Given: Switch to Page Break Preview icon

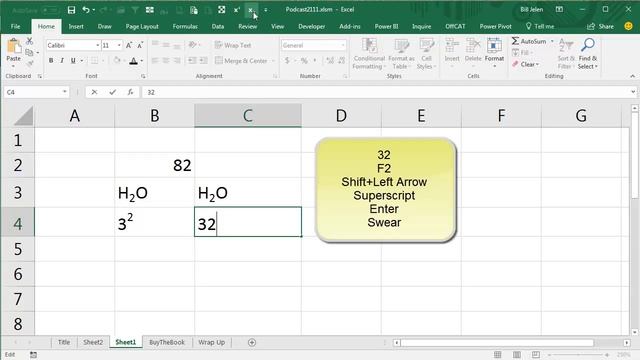Looking at the screenshot, I should pos(536,355).
